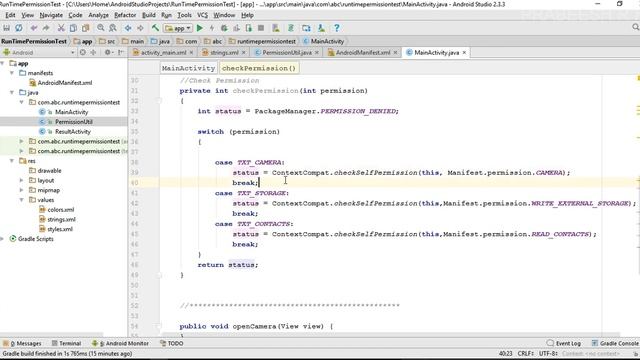
Task: Open the Event Log
Action: (x=564, y=343)
